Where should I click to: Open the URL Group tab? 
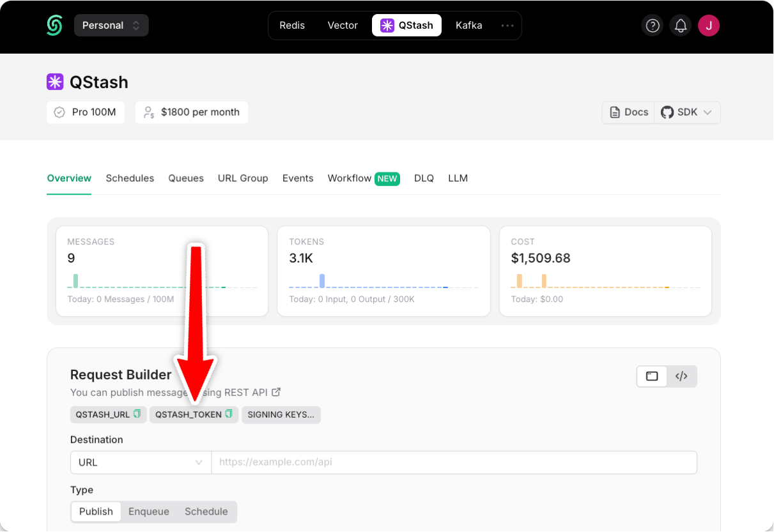[x=243, y=178]
